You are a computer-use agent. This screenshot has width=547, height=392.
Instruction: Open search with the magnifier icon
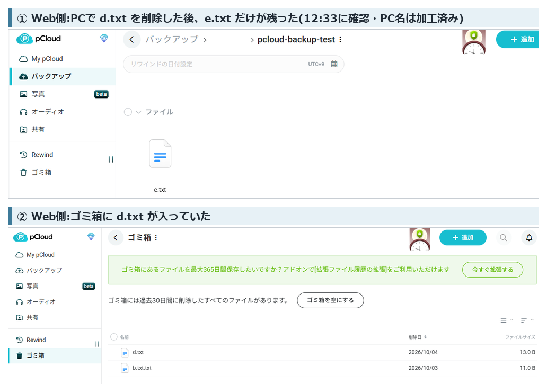[504, 237]
